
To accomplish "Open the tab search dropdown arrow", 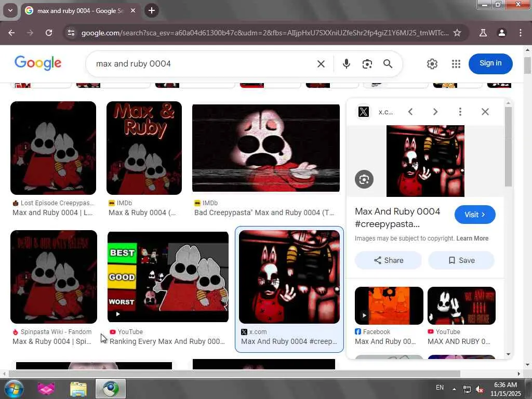I will pyautogui.click(x=10, y=10).
